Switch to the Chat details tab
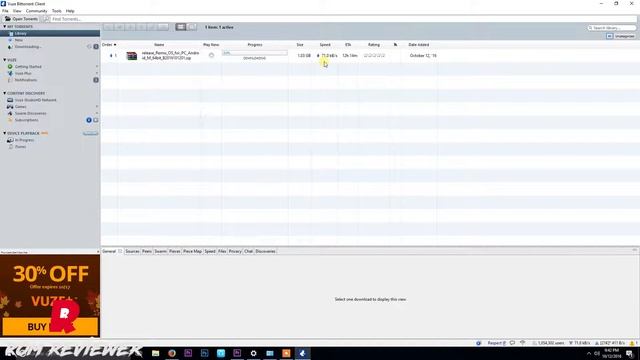This screenshot has width=640, height=360. click(x=249, y=251)
